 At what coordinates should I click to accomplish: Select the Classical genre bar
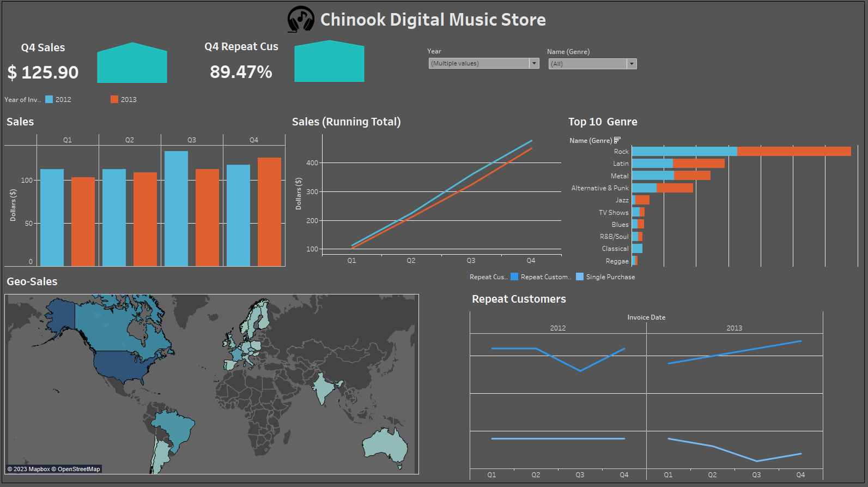tap(637, 248)
